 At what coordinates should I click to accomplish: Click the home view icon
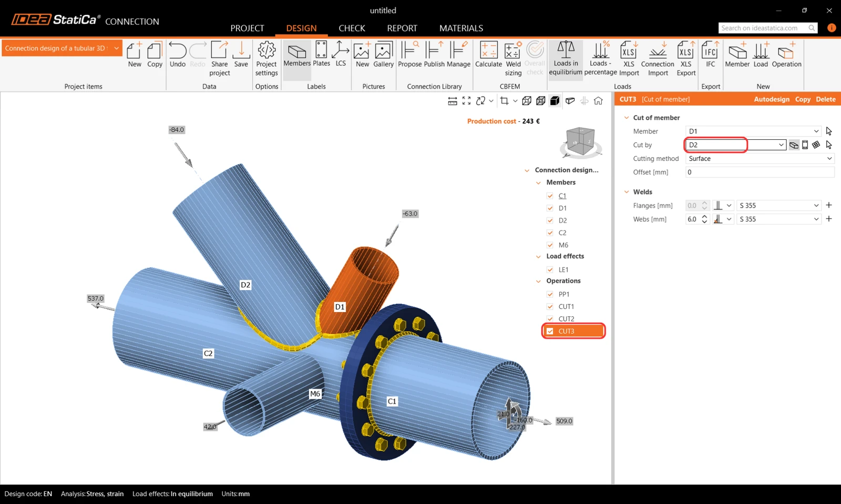(x=598, y=101)
